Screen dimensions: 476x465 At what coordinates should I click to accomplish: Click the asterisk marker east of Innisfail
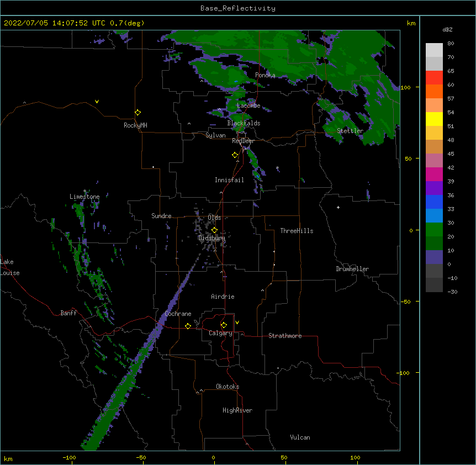(x=277, y=168)
